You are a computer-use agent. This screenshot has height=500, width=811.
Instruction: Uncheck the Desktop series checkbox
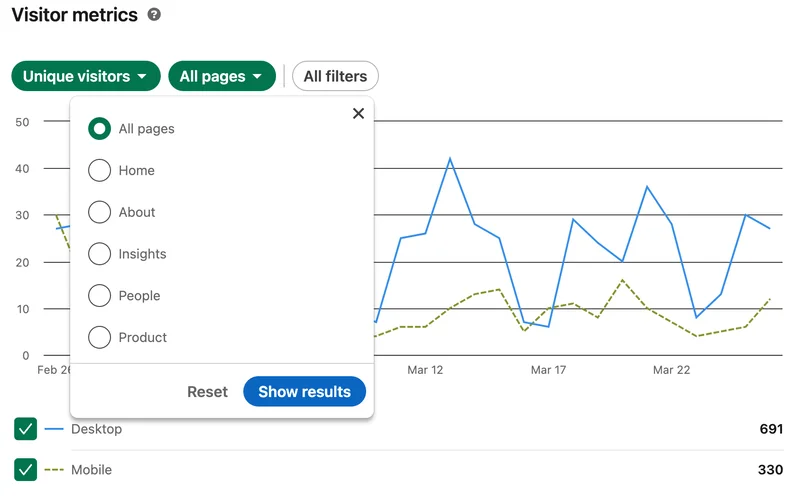[26, 429]
